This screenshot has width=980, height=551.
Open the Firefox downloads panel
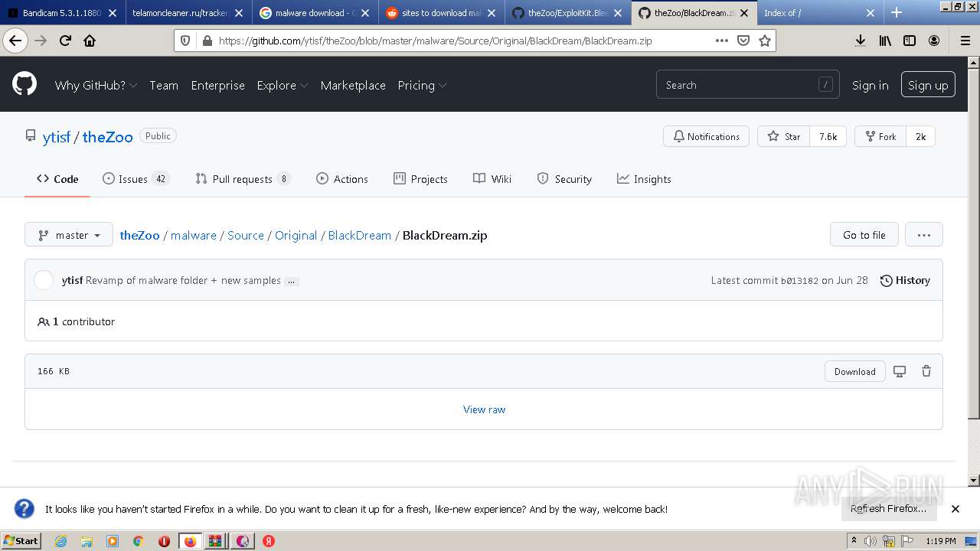(x=861, y=41)
